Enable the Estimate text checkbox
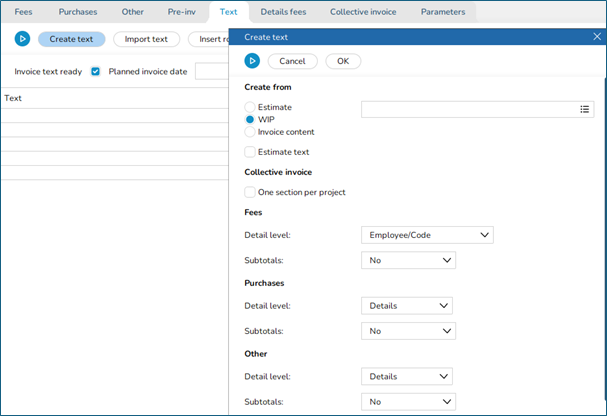 250,152
